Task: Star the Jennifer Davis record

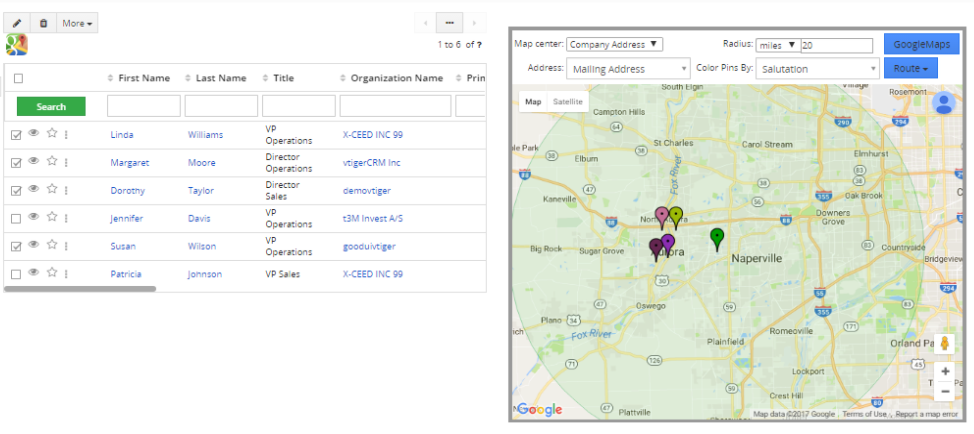Action: tap(52, 217)
